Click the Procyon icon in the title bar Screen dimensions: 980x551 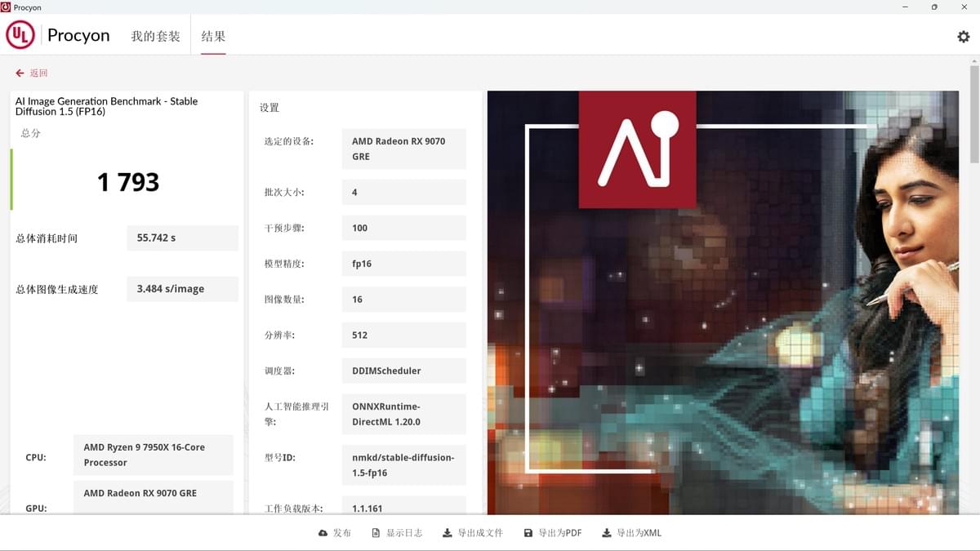(x=7, y=7)
